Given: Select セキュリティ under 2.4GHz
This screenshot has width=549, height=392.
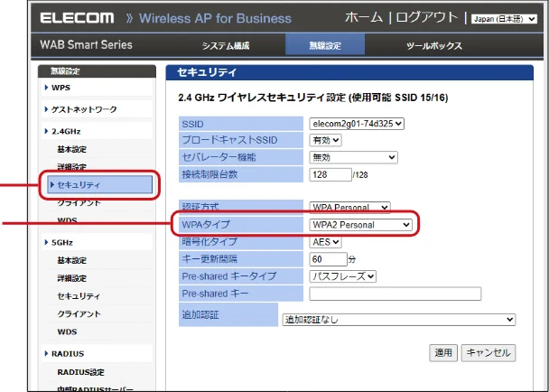Looking at the screenshot, I should tap(100, 184).
